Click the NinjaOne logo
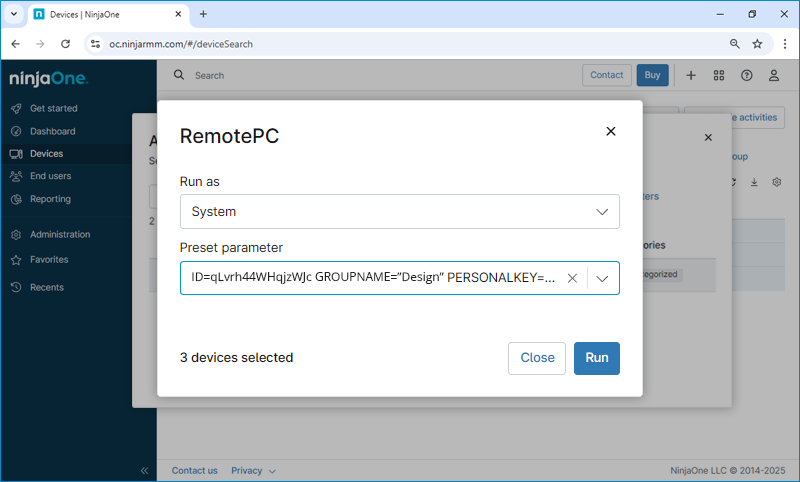The width and height of the screenshot is (800, 482). click(48, 78)
